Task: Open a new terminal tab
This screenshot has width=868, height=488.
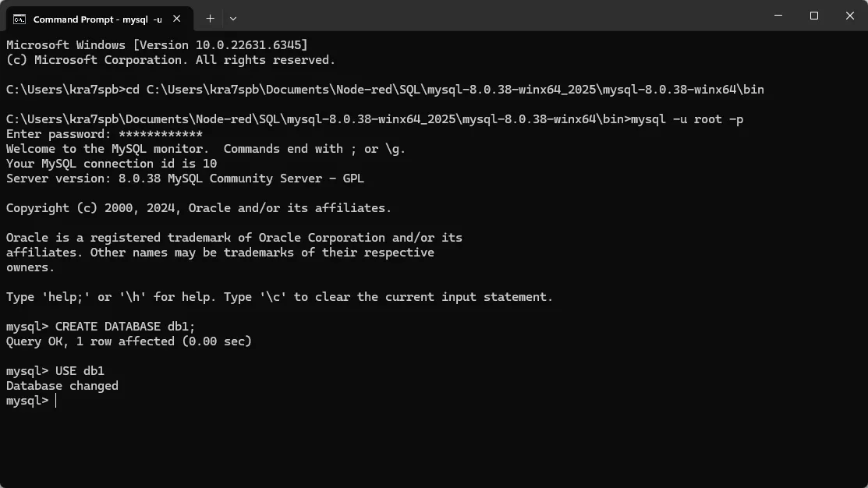Action: [210, 18]
